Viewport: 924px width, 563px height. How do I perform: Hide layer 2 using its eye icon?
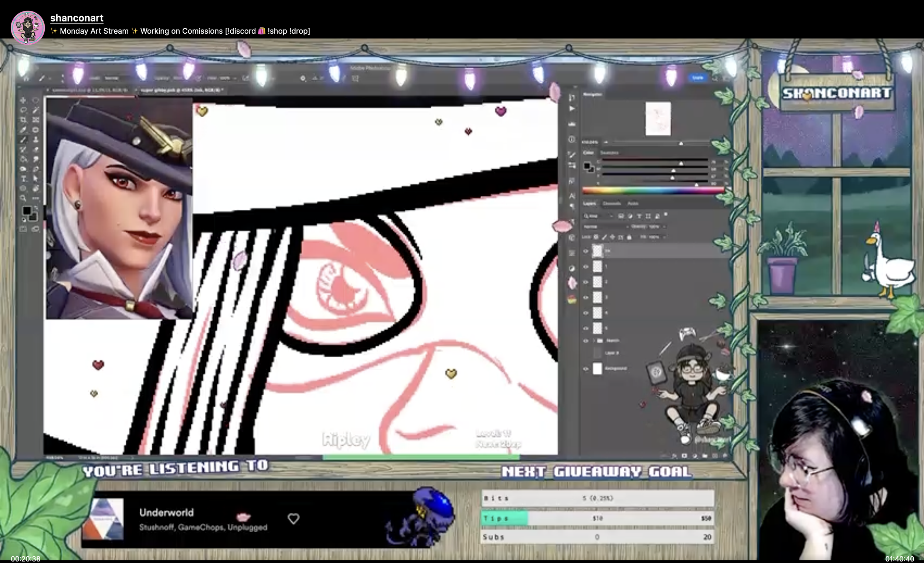coord(586,282)
